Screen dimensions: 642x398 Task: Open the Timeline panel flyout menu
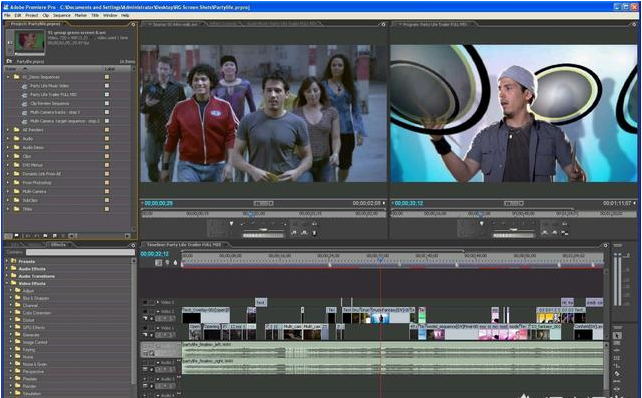pos(605,245)
